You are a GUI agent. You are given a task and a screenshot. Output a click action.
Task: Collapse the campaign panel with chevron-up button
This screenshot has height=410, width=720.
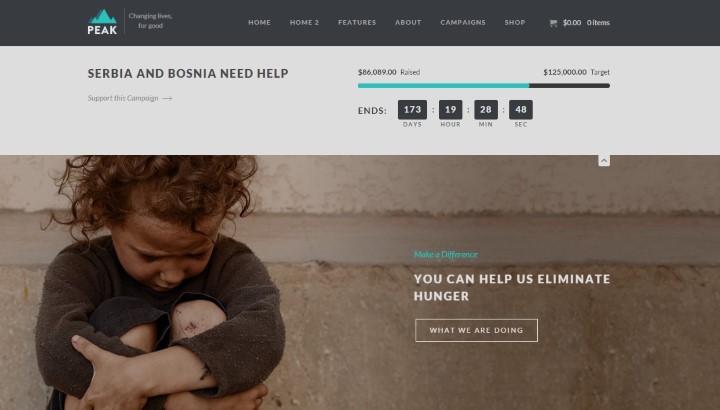(604, 160)
